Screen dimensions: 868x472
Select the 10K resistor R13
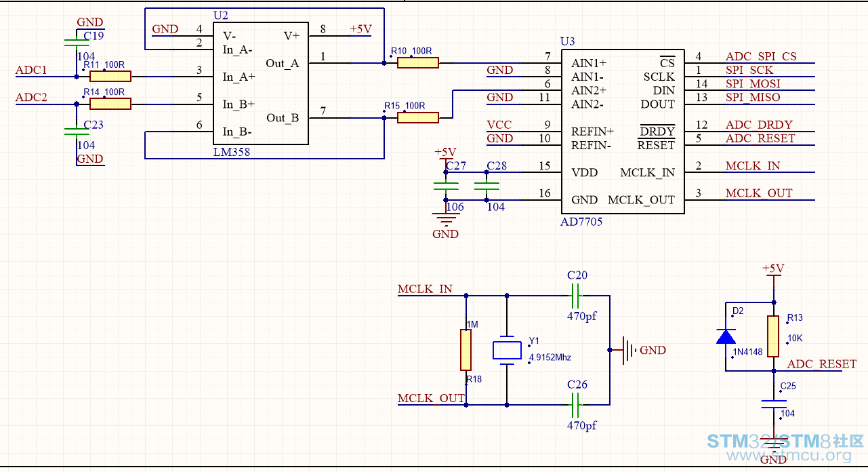point(774,336)
